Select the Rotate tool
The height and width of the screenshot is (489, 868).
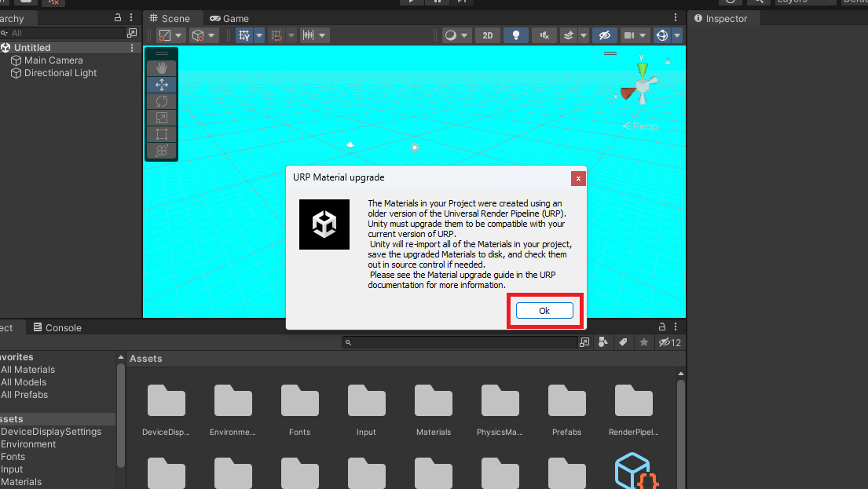[162, 101]
